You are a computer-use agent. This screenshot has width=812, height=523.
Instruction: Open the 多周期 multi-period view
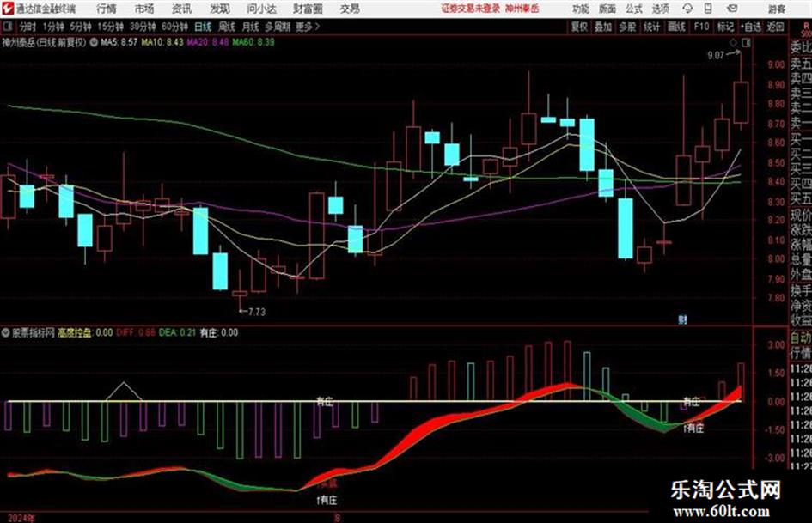278,27
